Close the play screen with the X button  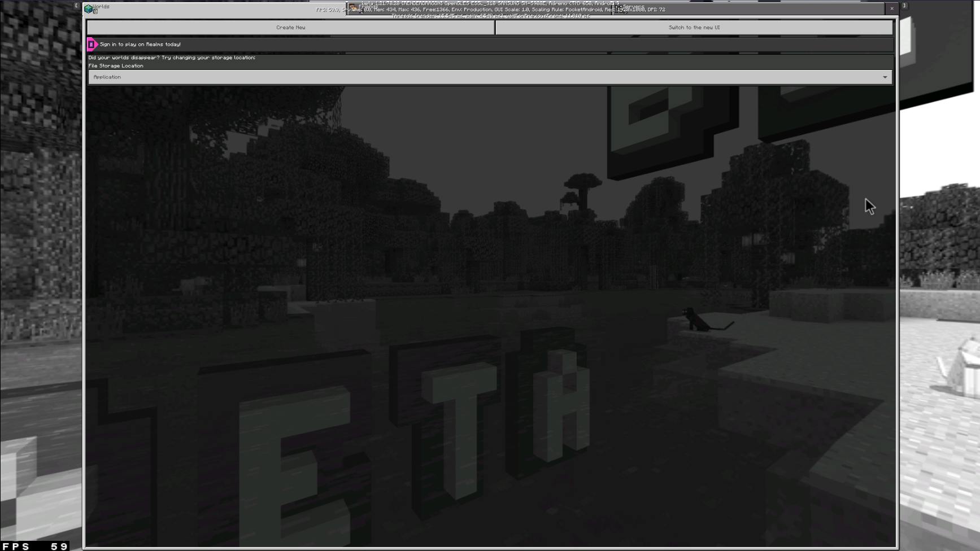tap(892, 8)
